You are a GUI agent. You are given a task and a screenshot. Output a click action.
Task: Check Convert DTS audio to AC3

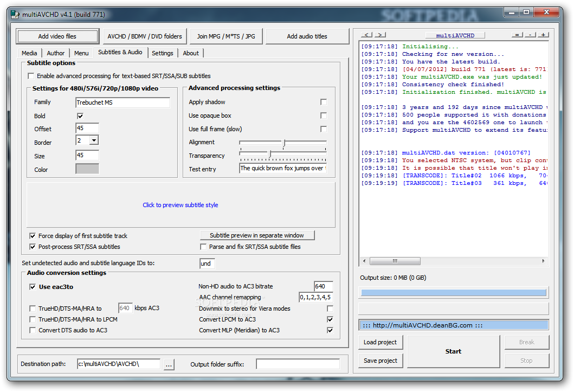pos(33,331)
